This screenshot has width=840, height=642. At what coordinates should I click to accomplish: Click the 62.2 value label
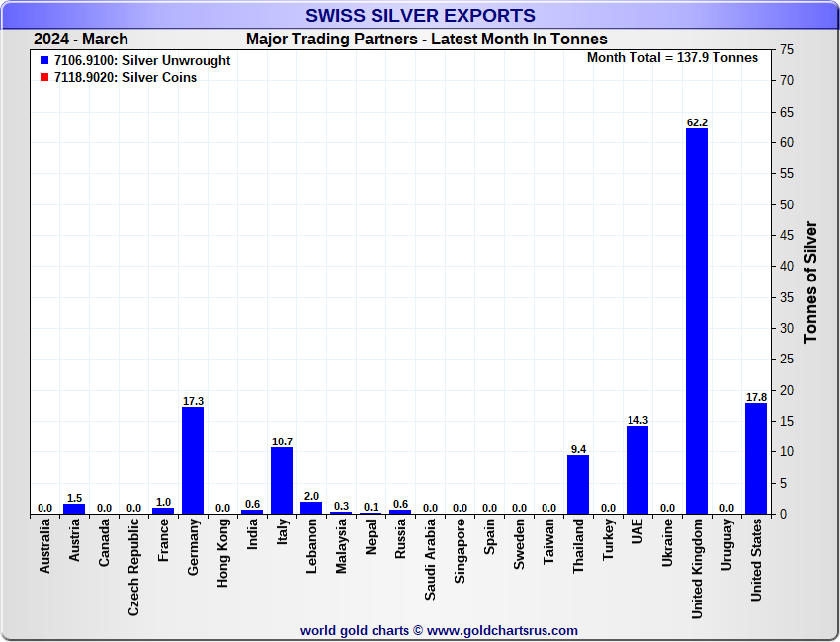pyautogui.click(x=697, y=122)
